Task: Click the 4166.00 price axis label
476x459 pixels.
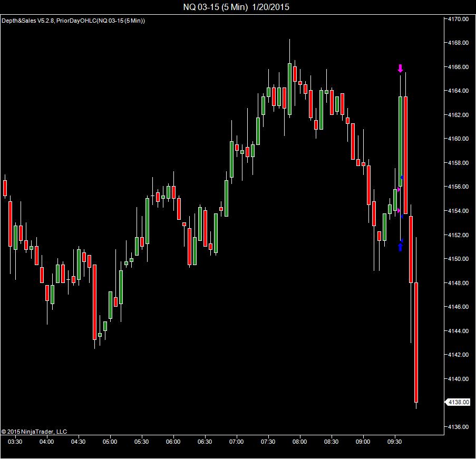Action: tap(459, 67)
